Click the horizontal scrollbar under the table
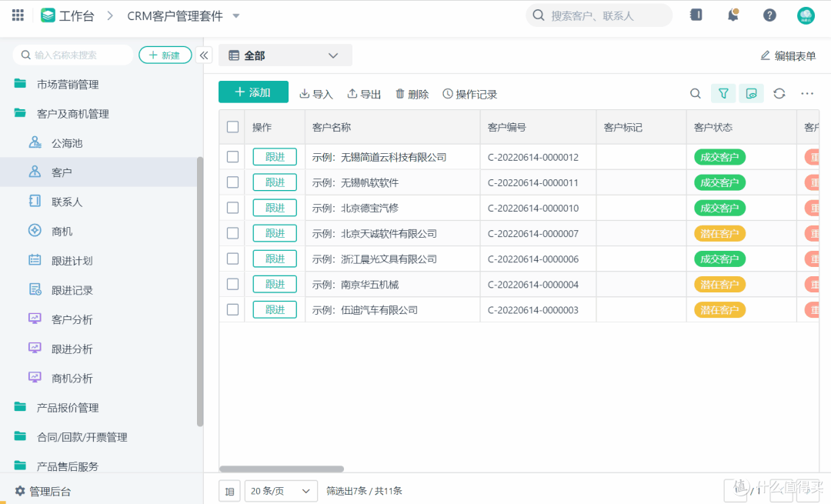 click(282, 469)
